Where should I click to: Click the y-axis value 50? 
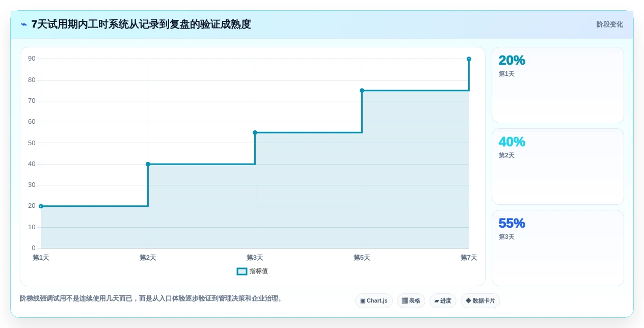click(x=32, y=143)
